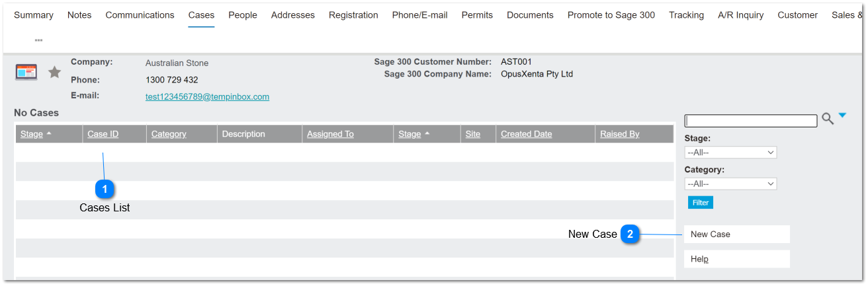Click the OpusXenta Pty Ltd company name
The height and width of the screenshot is (286, 868).
pos(537,74)
